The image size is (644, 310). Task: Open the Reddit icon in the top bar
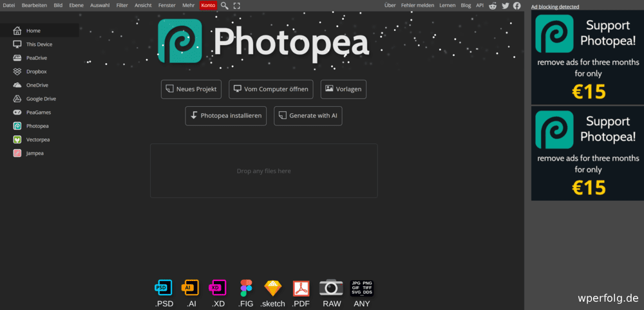(x=493, y=6)
